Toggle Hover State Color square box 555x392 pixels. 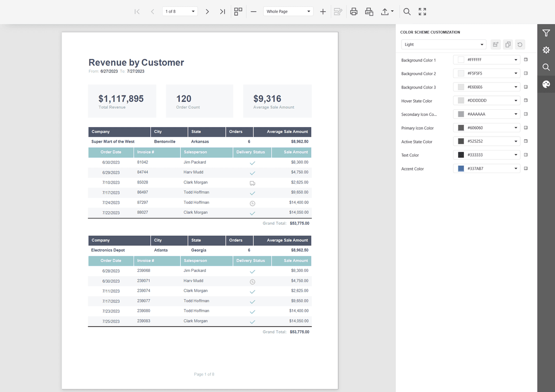pos(526,101)
